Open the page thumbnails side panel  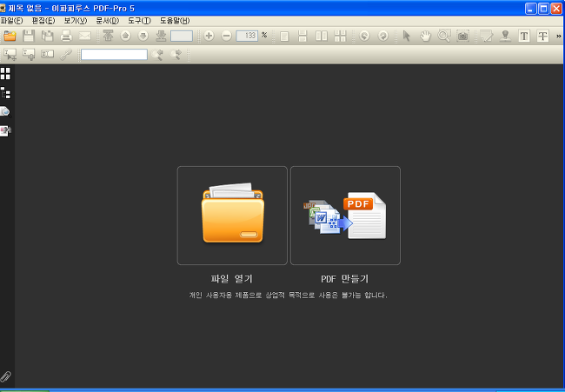click(x=5, y=74)
